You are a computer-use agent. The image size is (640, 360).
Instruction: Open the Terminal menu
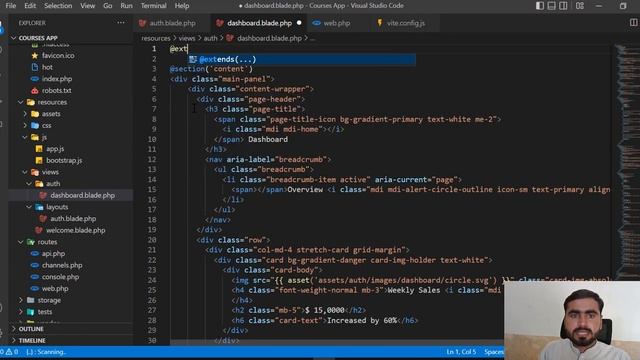(153, 6)
